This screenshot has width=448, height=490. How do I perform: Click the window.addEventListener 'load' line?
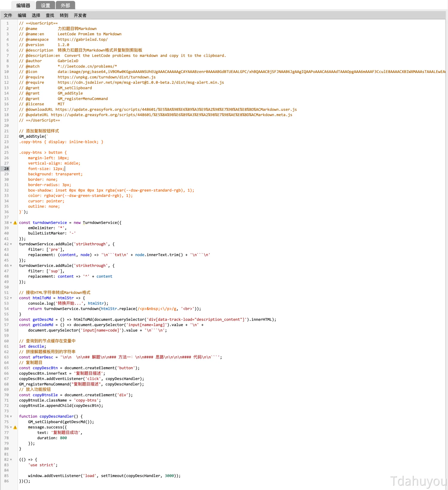point(104,476)
